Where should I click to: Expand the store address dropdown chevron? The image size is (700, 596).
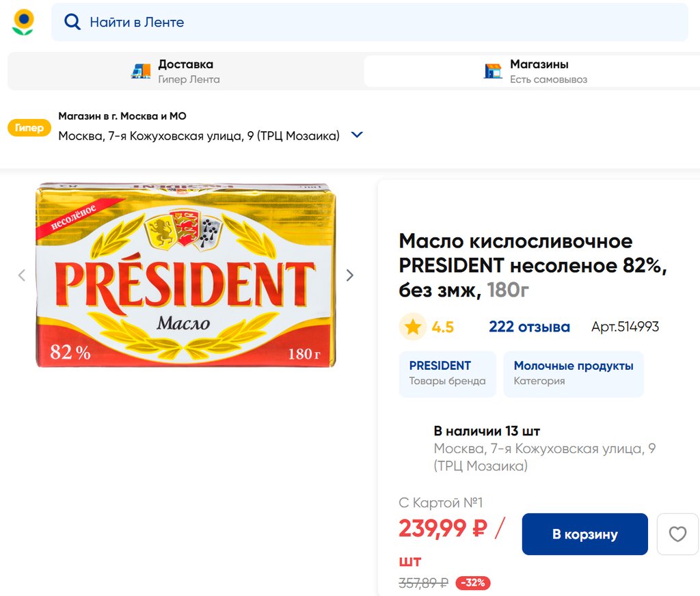coord(356,135)
